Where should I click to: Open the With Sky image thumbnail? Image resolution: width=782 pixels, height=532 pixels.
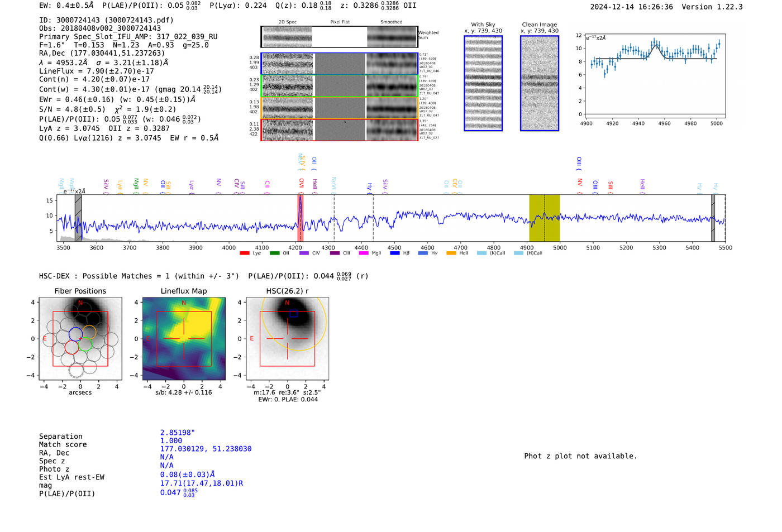pyautogui.click(x=483, y=83)
